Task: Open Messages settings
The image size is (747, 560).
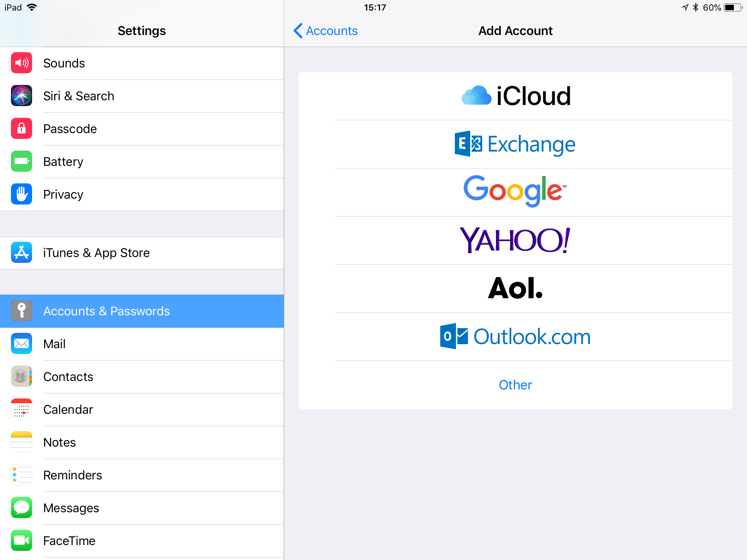Action: pos(142,508)
